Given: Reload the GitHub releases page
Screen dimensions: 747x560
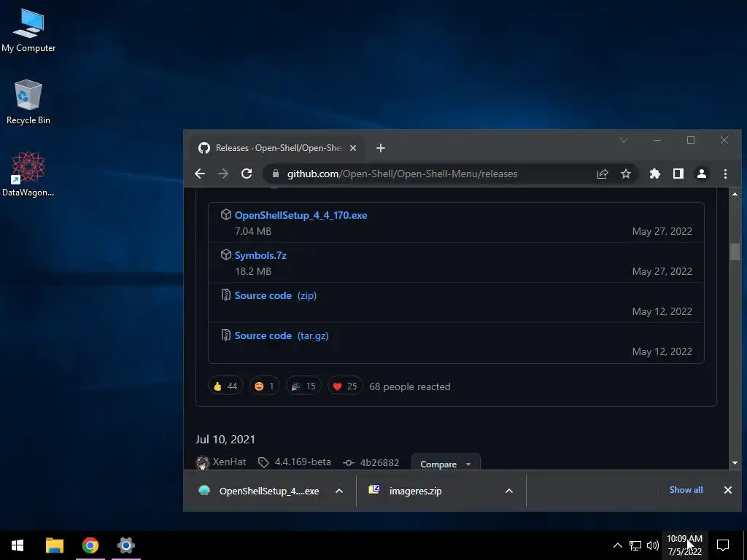Looking at the screenshot, I should pos(247,174).
